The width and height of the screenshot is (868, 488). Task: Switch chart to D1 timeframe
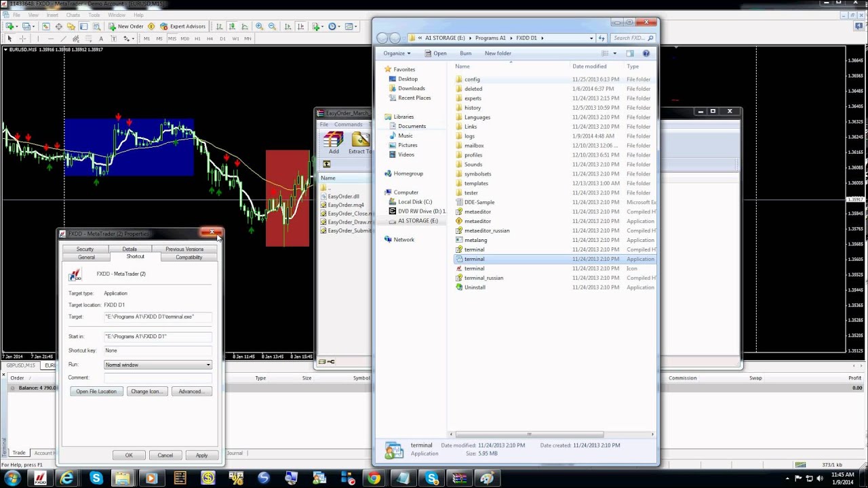click(222, 39)
